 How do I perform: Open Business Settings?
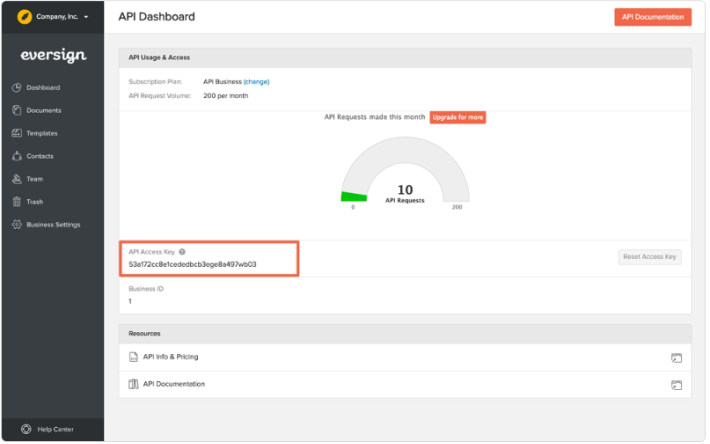pos(53,224)
